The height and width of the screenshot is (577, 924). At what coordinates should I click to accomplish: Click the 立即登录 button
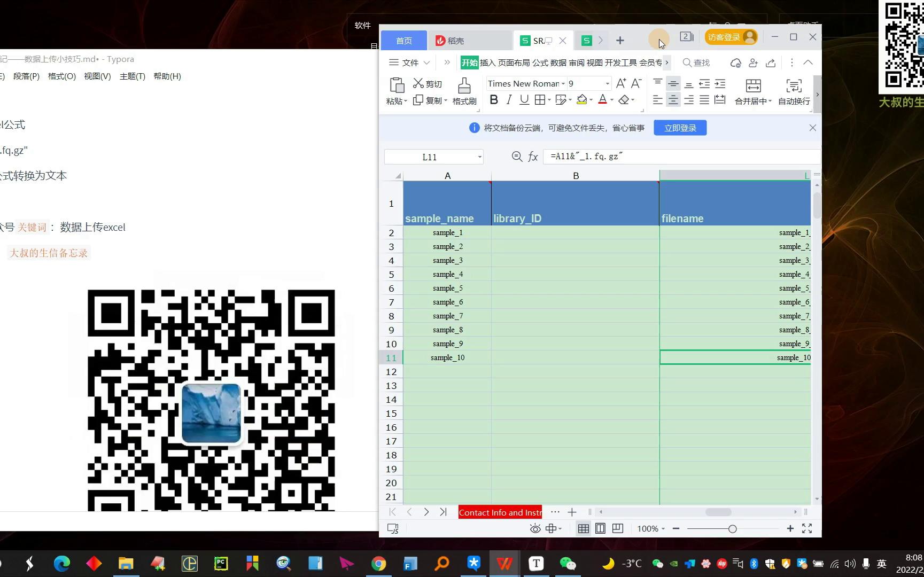[x=680, y=128]
